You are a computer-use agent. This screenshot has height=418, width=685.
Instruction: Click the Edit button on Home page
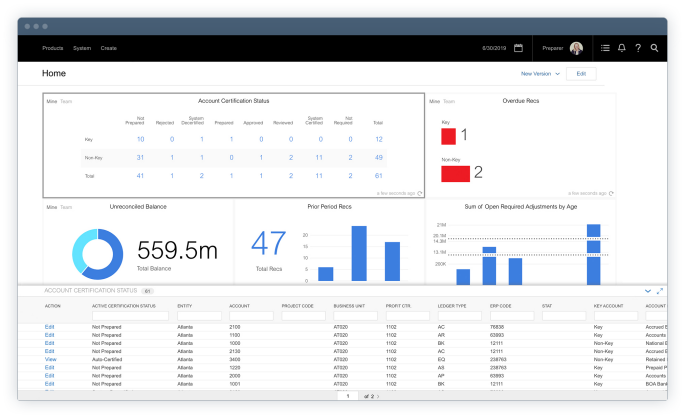(x=581, y=74)
